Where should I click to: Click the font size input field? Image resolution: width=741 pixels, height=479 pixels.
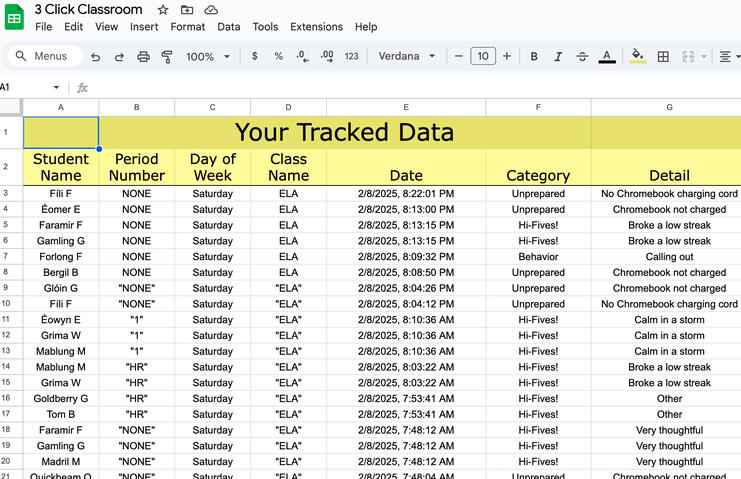tap(483, 57)
